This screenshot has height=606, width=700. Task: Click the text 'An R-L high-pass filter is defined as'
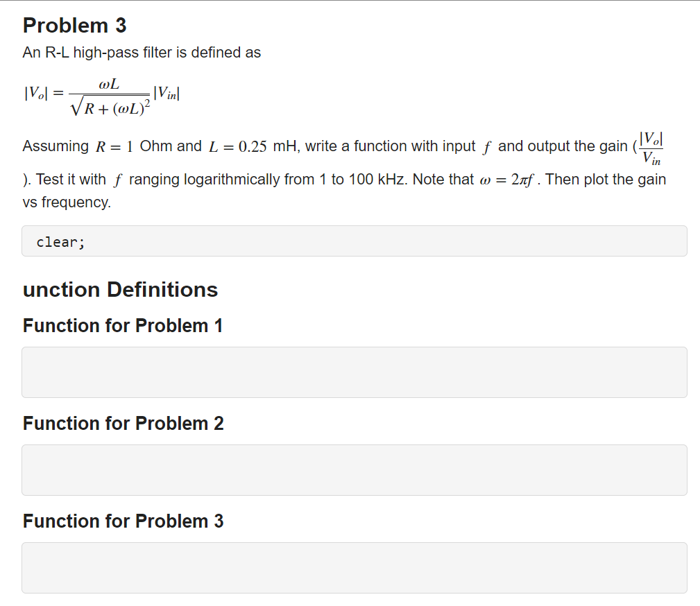142,53
